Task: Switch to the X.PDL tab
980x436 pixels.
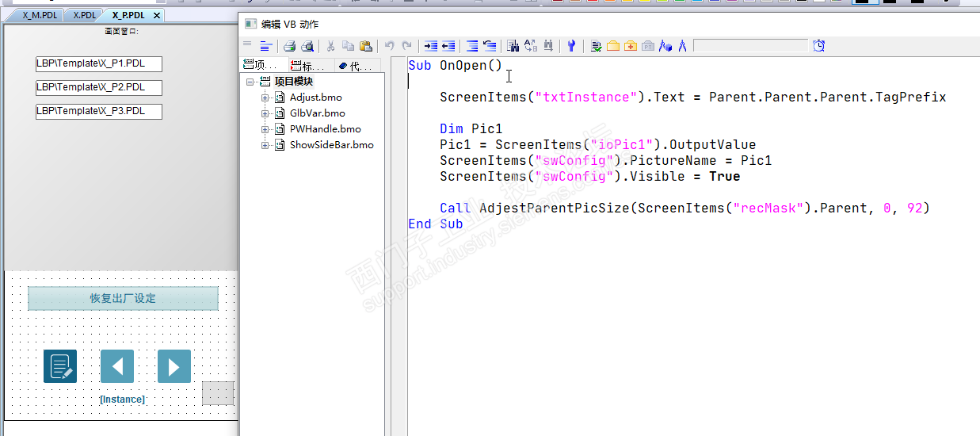Action: tap(84, 15)
